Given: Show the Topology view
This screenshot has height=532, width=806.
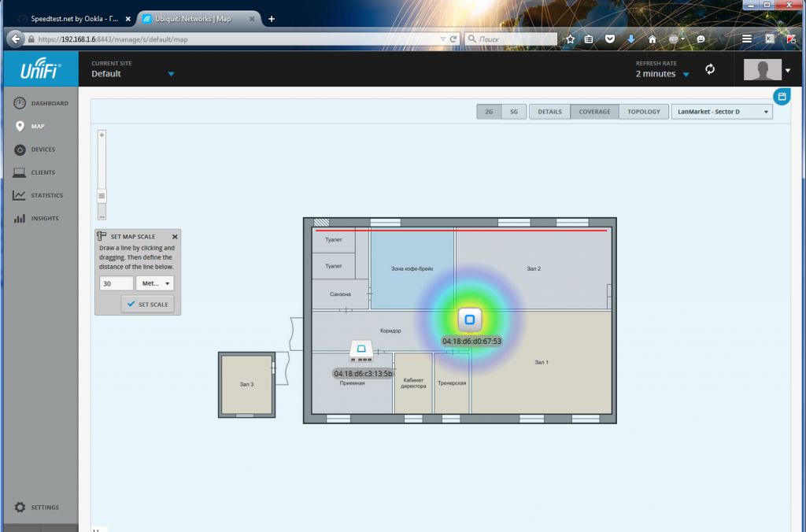Looking at the screenshot, I should [x=644, y=112].
